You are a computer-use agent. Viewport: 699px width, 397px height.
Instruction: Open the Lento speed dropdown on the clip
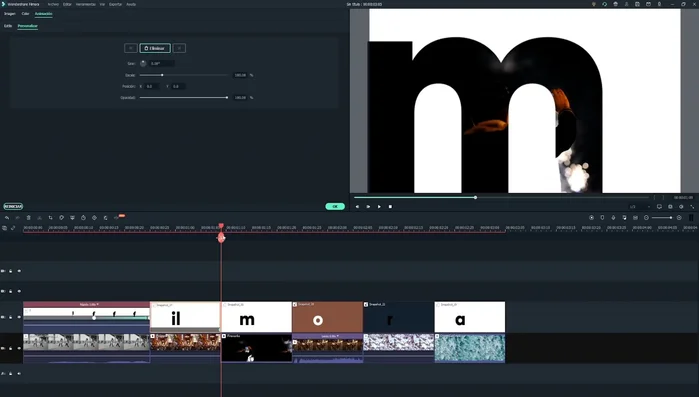point(330,336)
